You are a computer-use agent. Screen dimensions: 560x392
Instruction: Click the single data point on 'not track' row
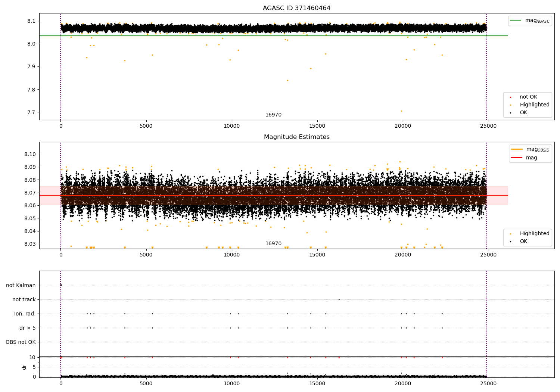tap(339, 299)
